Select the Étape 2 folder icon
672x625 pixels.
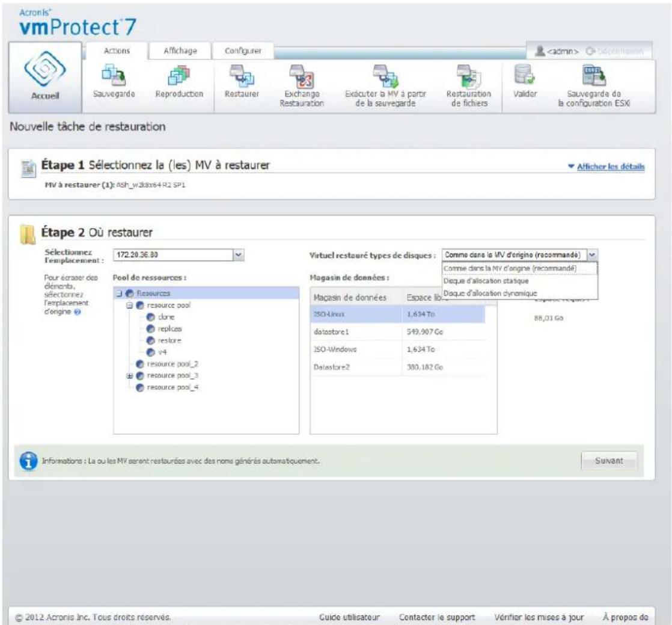click(28, 234)
